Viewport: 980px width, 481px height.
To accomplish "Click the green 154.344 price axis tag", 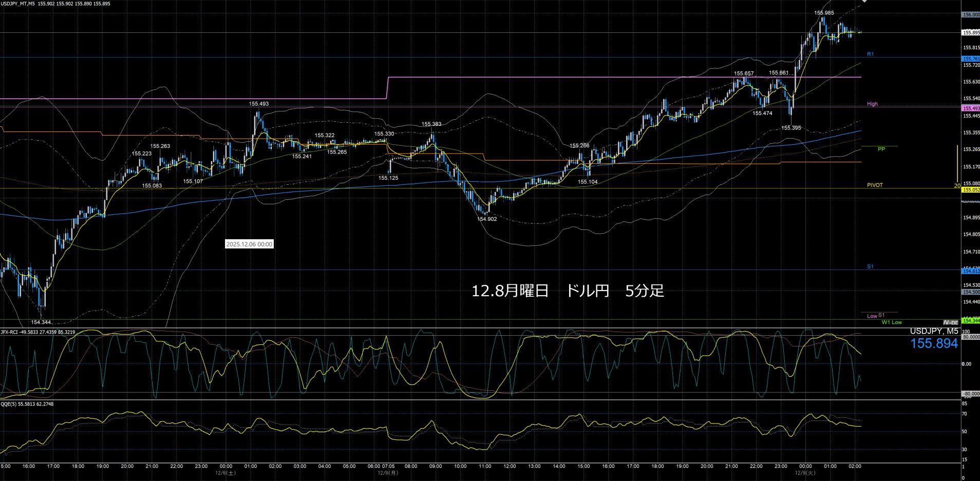I will (x=970, y=321).
